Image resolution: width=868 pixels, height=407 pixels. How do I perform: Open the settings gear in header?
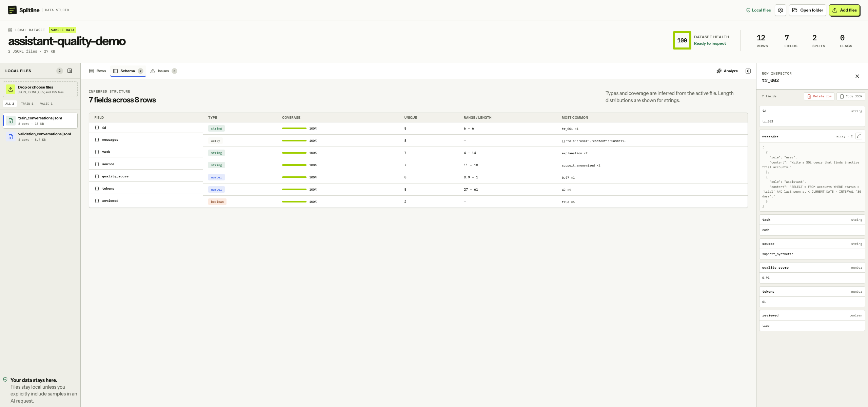(x=781, y=10)
